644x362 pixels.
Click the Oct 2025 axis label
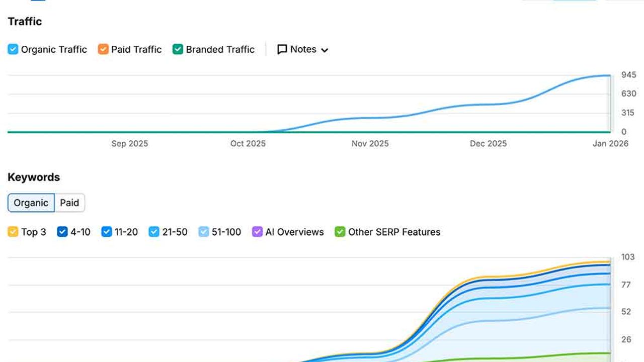pos(248,144)
